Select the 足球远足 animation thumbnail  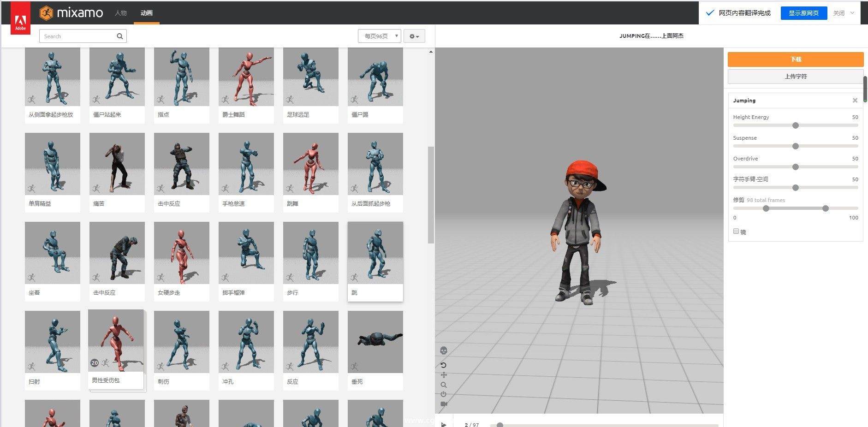click(311, 77)
